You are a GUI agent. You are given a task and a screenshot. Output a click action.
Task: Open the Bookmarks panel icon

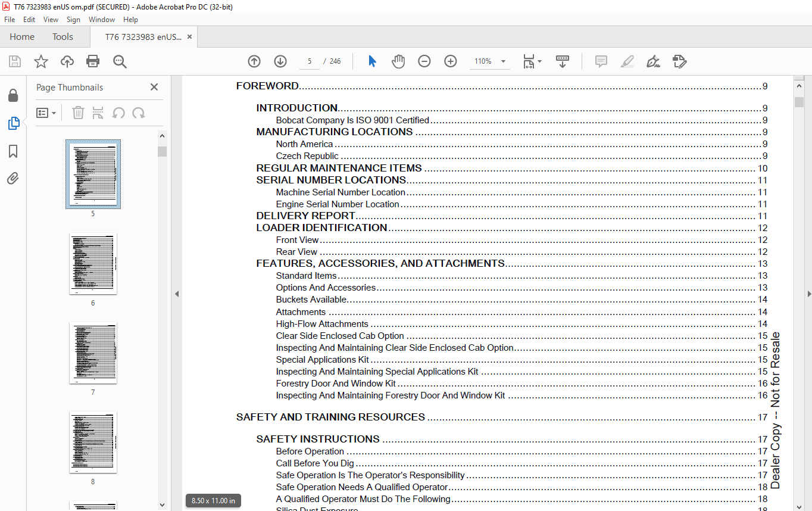(x=13, y=151)
